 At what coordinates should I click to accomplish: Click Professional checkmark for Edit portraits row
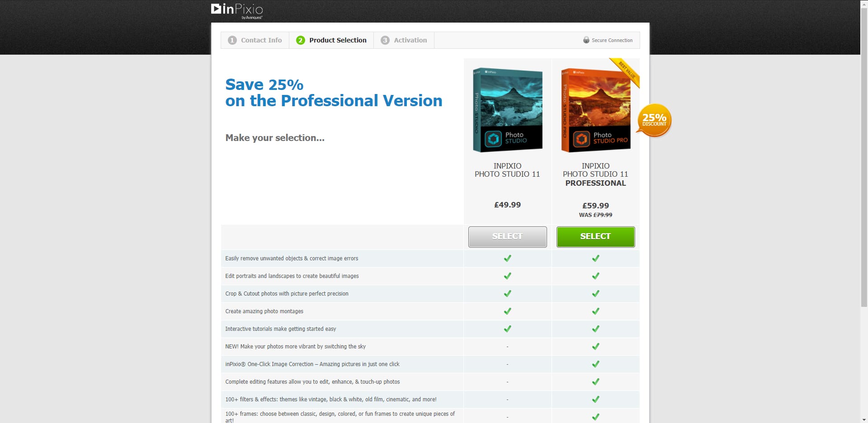click(x=595, y=276)
